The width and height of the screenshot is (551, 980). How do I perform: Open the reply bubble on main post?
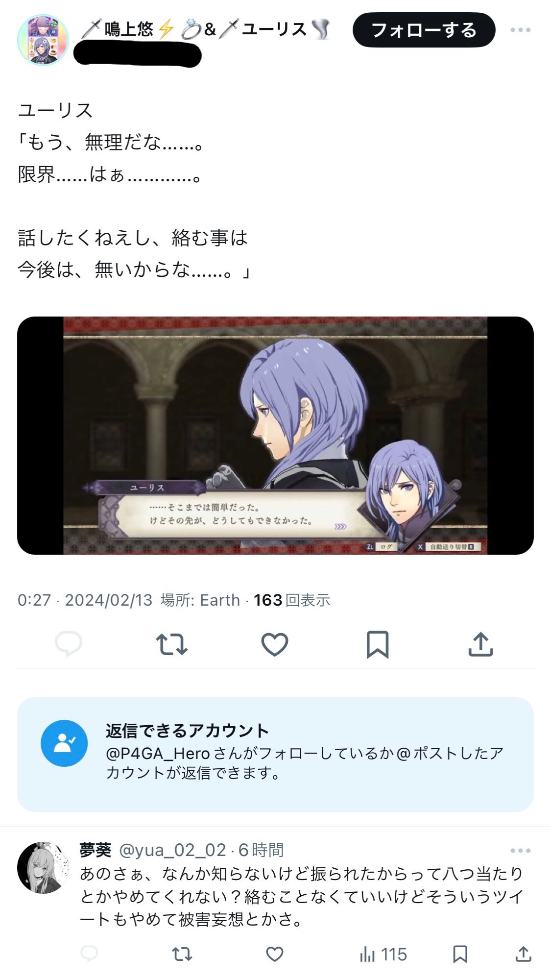click(69, 644)
